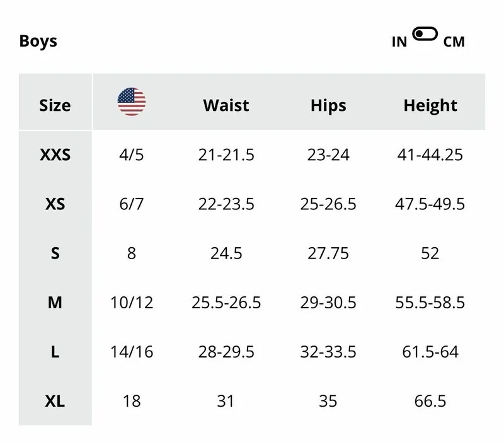Select the XL size row label
The width and height of the screenshot is (504, 442).
click(x=55, y=400)
